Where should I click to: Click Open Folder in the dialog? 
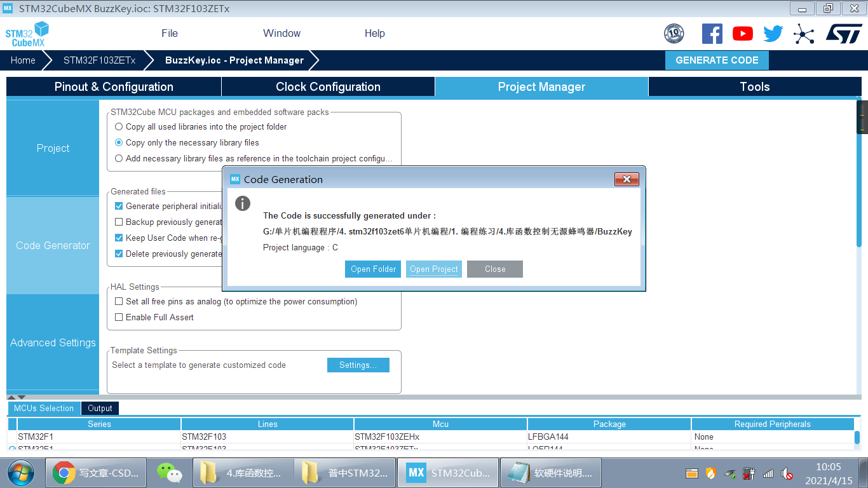pyautogui.click(x=373, y=269)
